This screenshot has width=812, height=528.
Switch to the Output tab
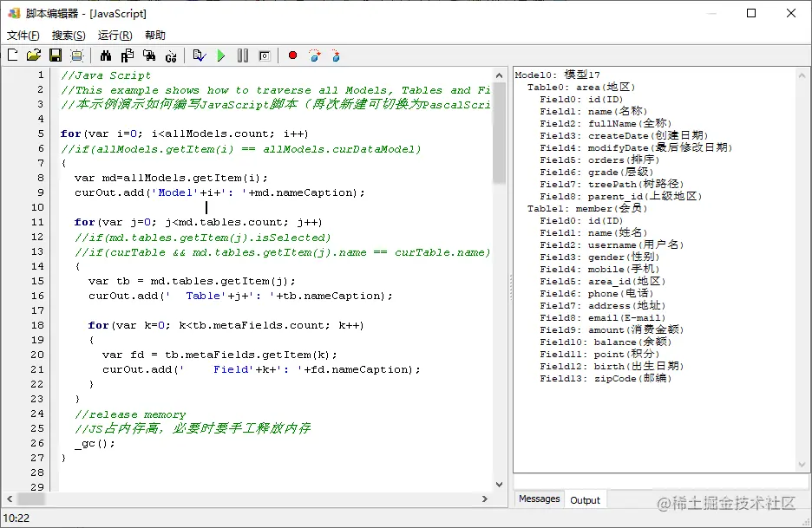click(586, 499)
